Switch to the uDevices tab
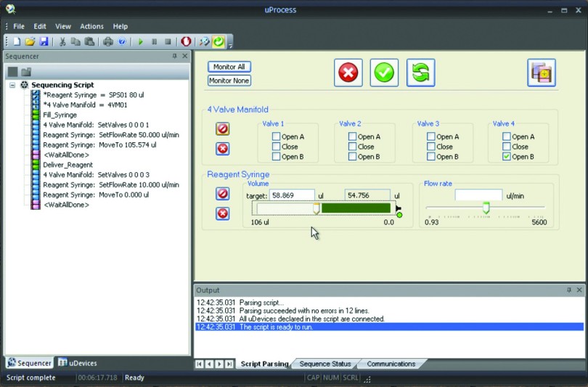Image resolution: width=588 pixels, height=387 pixels. [x=78, y=363]
